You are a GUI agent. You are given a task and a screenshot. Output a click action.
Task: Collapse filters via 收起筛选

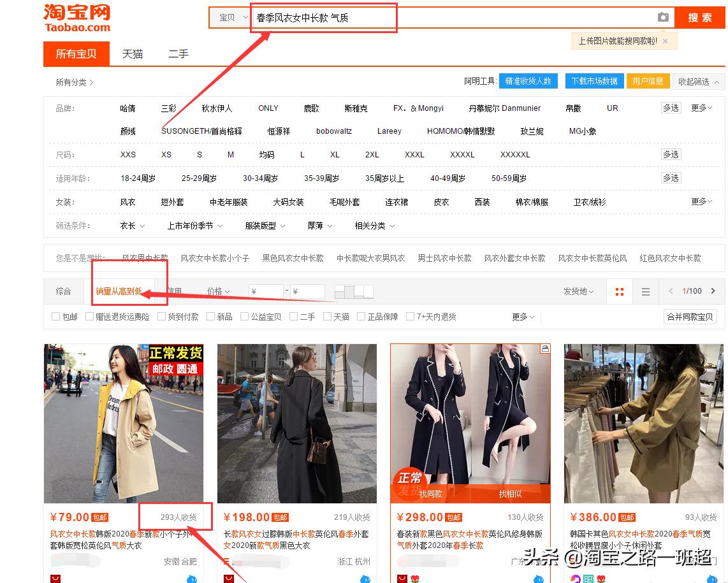tap(695, 82)
